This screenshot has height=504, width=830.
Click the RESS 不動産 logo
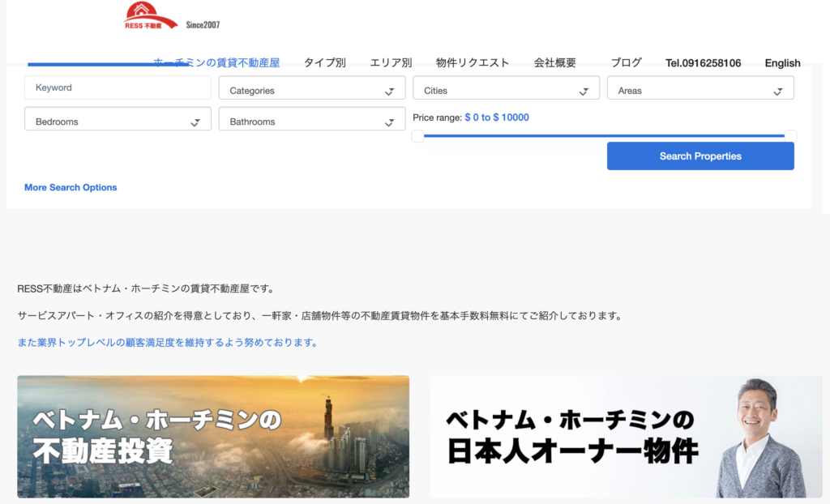pos(150,16)
